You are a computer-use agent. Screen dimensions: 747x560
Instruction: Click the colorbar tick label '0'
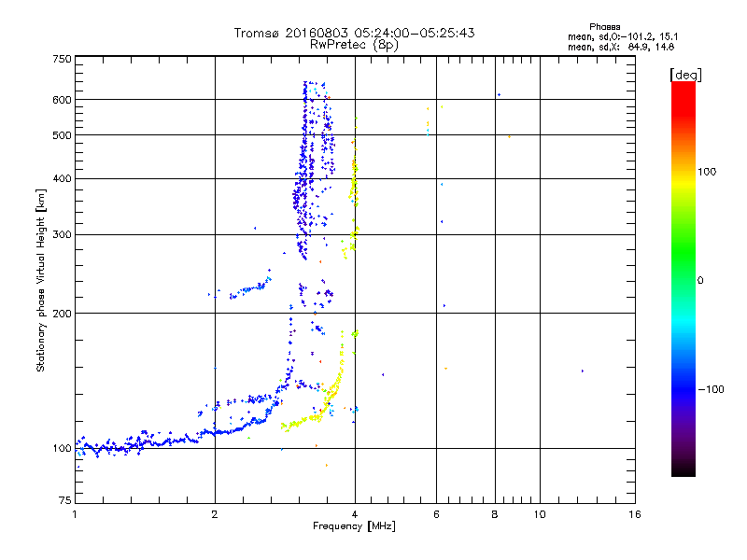click(700, 281)
